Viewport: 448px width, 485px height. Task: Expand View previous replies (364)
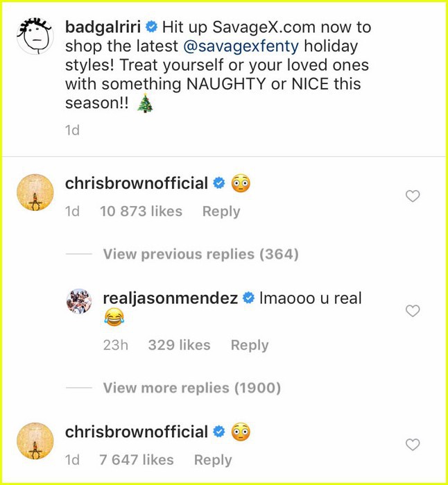[x=200, y=254]
